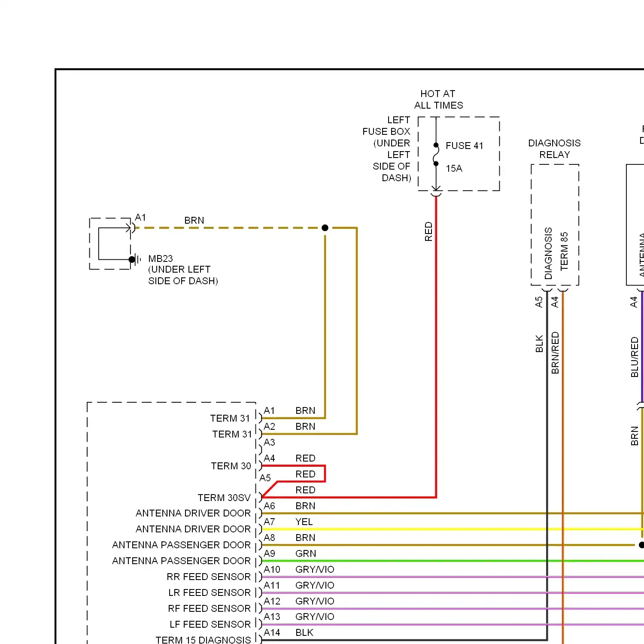
Task: Select the vertical BLU/RED wire label
Action: coord(635,357)
